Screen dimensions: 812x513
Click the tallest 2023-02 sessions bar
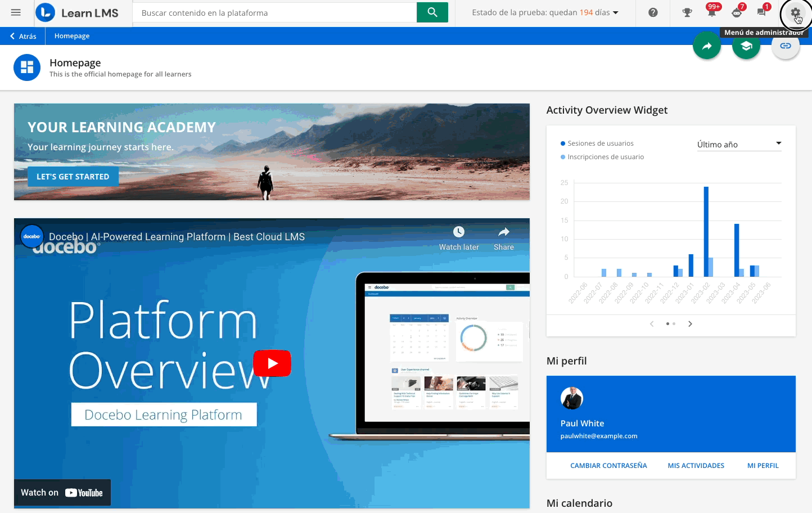[706, 232]
